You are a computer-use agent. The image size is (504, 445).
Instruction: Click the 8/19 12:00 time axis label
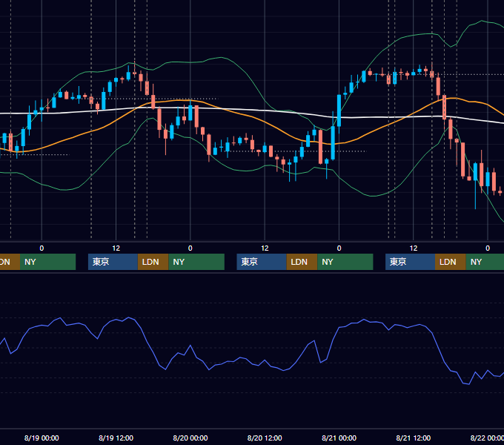point(116,438)
